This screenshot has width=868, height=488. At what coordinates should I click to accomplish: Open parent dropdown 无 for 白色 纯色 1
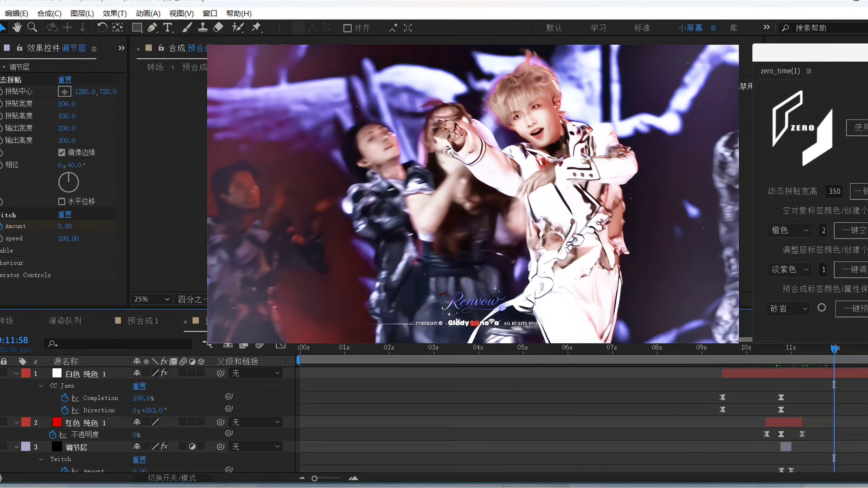(256, 373)
